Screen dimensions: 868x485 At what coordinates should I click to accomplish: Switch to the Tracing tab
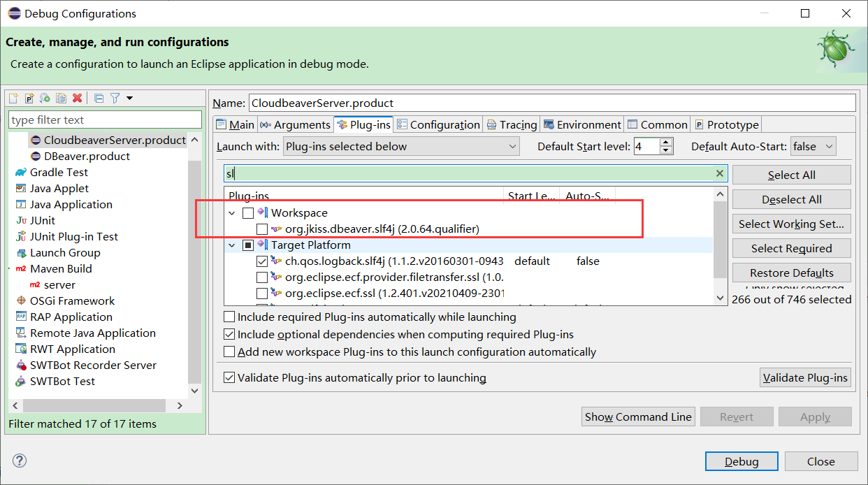pyautogui.click(x=512, y=124)
